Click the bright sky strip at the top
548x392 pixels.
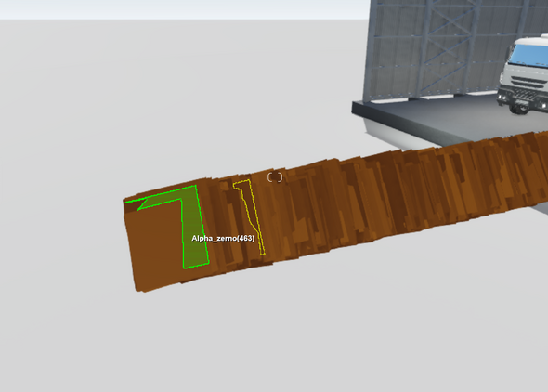(x=185, y=9)
